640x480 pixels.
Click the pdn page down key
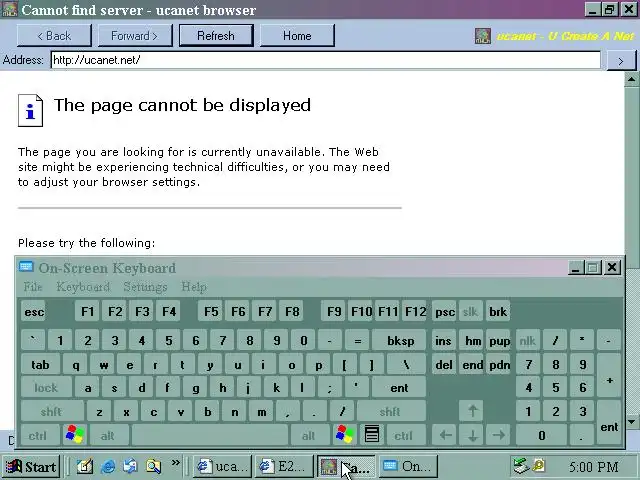pyautogui.click(x=500, y=364)
